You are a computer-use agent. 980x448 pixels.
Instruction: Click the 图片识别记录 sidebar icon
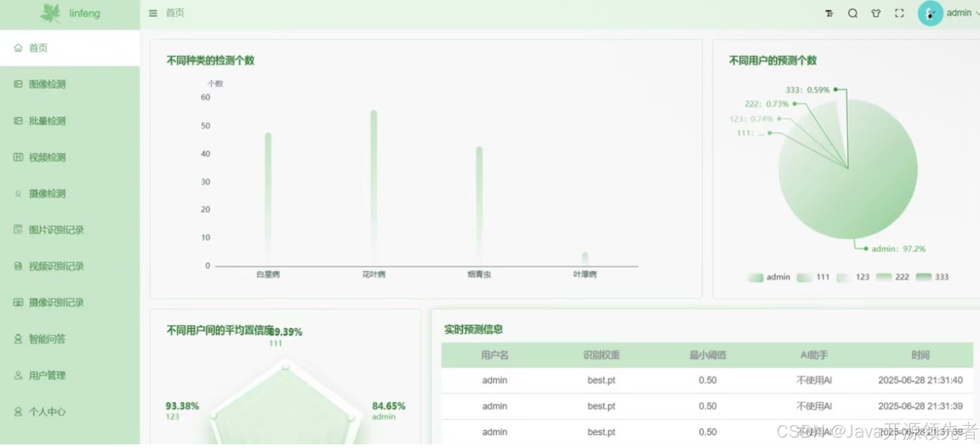pyautogui.click(x=18, y=230)
